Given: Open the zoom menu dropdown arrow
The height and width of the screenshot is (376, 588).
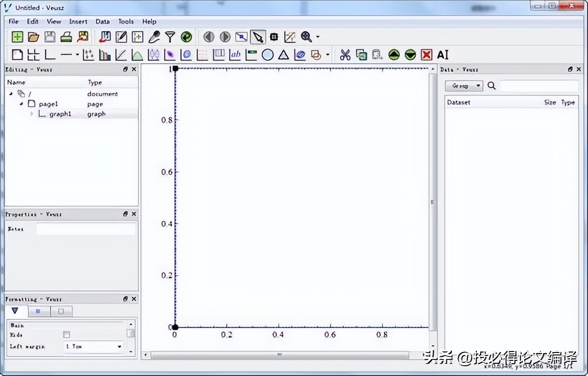Looking at the screenshot, I should pyautogui.click(x=318, y=37).
